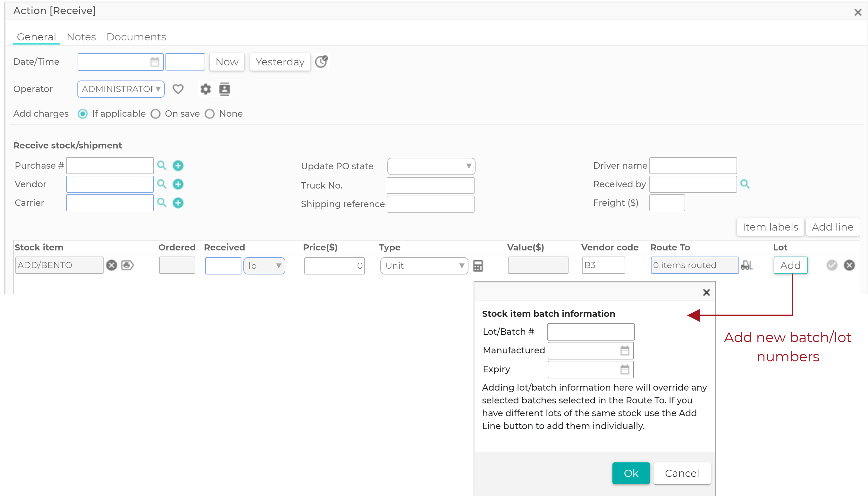868x498 pixels.
Task: Add a new Purchase order via the plus icon
Action: (x=178, y=165)
